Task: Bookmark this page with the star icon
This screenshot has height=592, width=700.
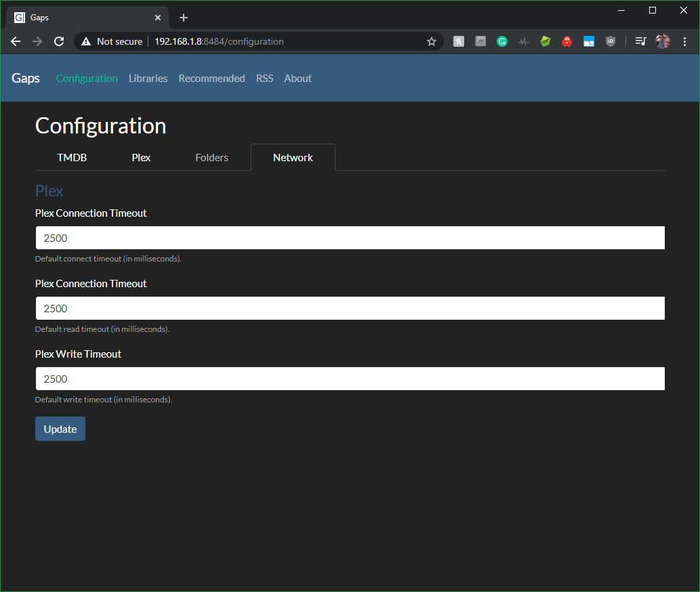Action: (x=431, y=41)
